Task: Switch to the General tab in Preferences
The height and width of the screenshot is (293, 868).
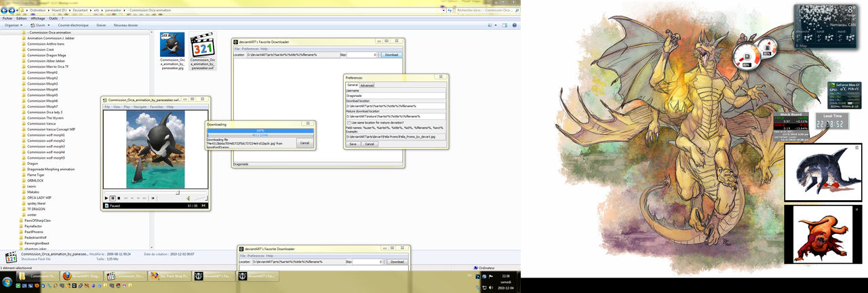Action: (353, 85)
